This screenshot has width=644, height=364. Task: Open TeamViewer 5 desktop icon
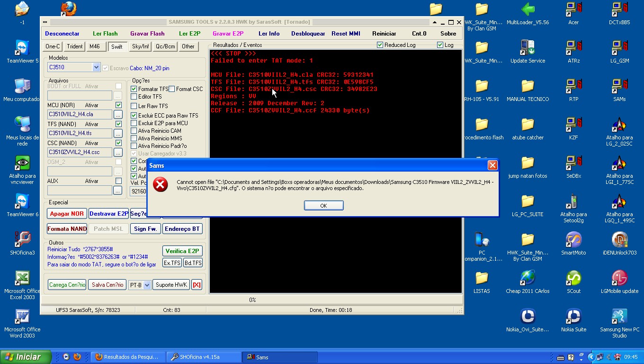tap(22, 52)
